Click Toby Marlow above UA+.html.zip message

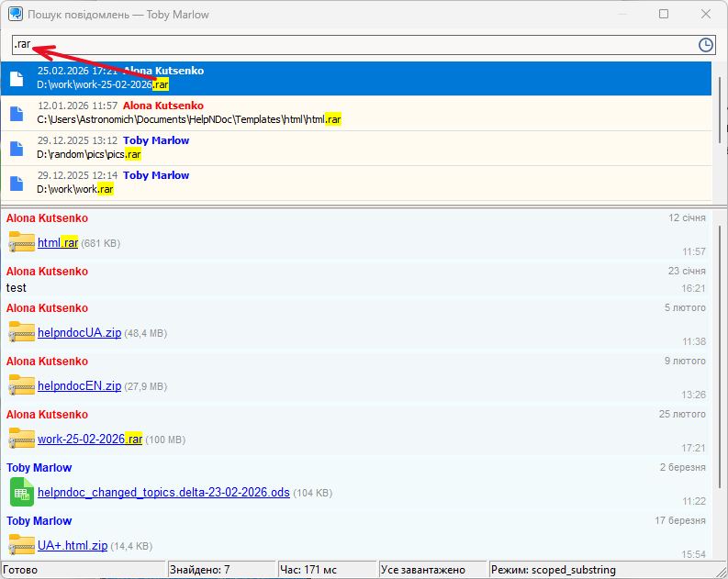[39, 521]
